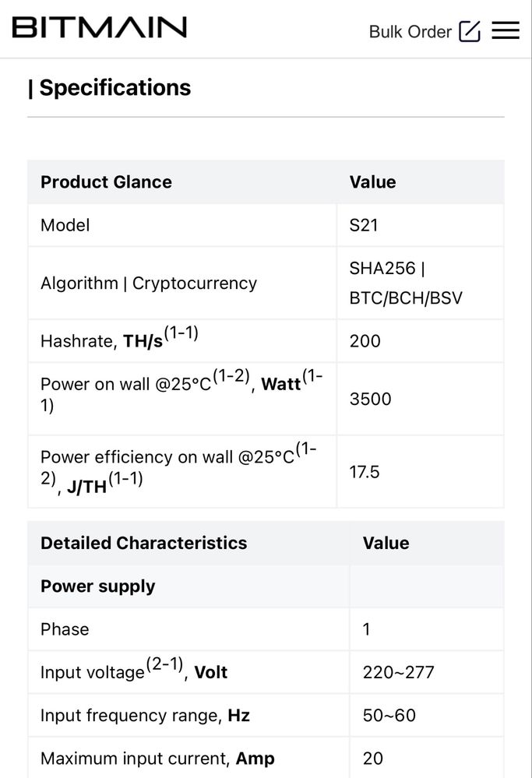This screenshot has height=778, width=532.
Task: Click the Algorithm | Cryptocurrency row label
Action: [149, 283]
